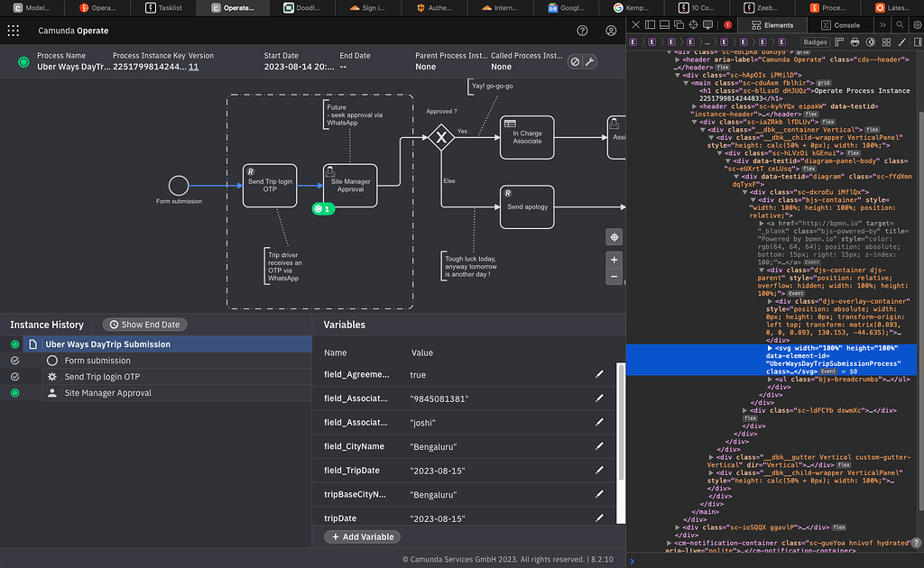Screen dimensions: 924x568
Task: Open the user profile icon in Operate
Action: 610,30
